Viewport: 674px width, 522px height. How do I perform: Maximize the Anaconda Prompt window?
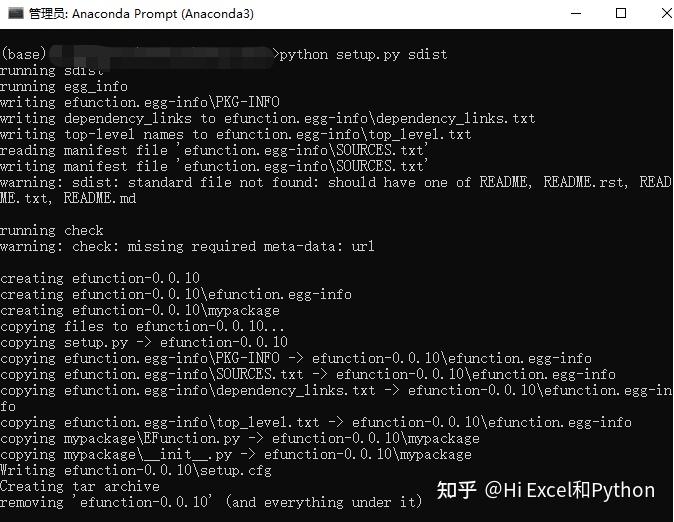coord(621,13)
